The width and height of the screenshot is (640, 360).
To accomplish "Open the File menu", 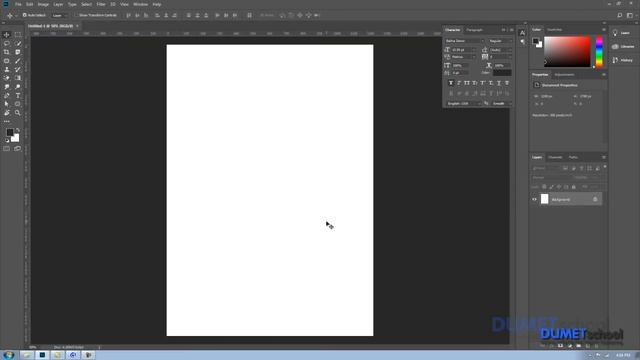I will pyautogui.click(x=18, y=4).
